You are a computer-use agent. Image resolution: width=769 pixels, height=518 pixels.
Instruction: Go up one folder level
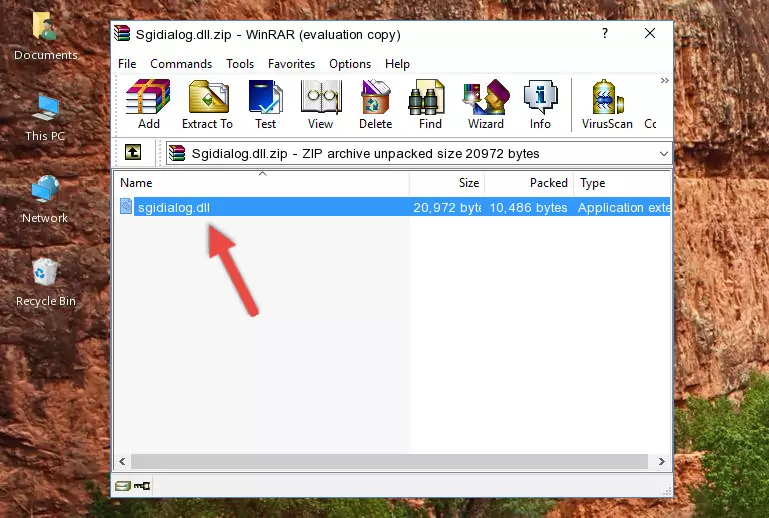tap(133, 153)
